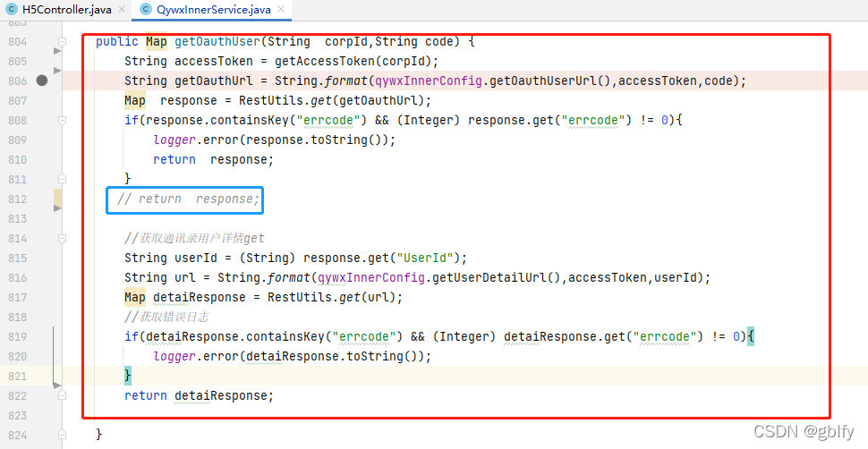
Task: Toggle the fold marker at line 824
Action: (x=62, y=435)
